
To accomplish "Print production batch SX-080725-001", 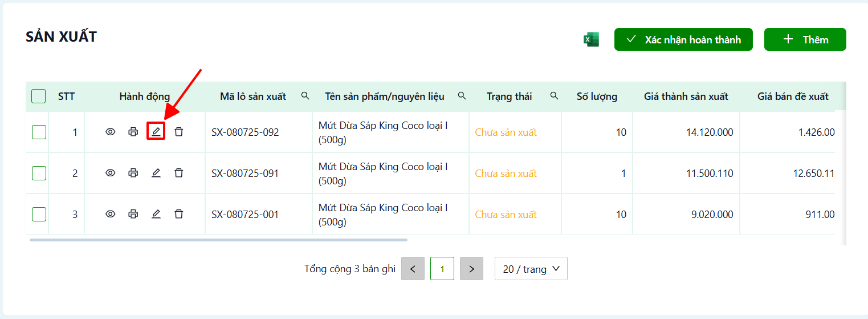I will [x=133, y=214].
